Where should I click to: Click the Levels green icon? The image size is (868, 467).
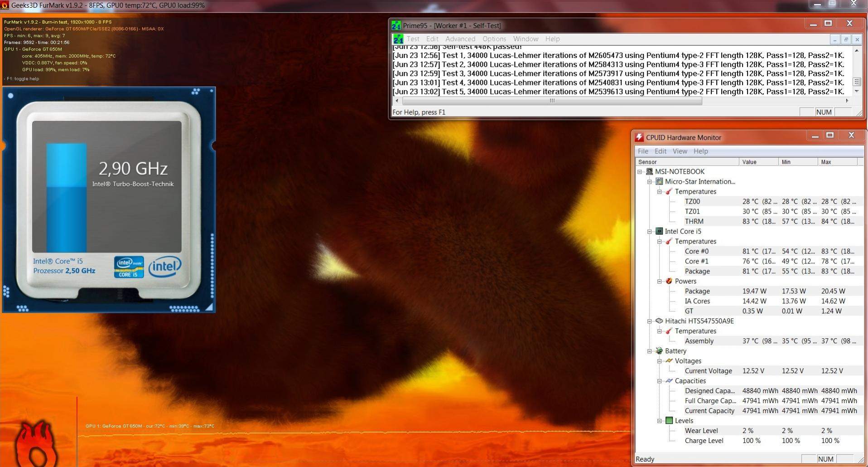pyautogui.click(x=669, y=421)
